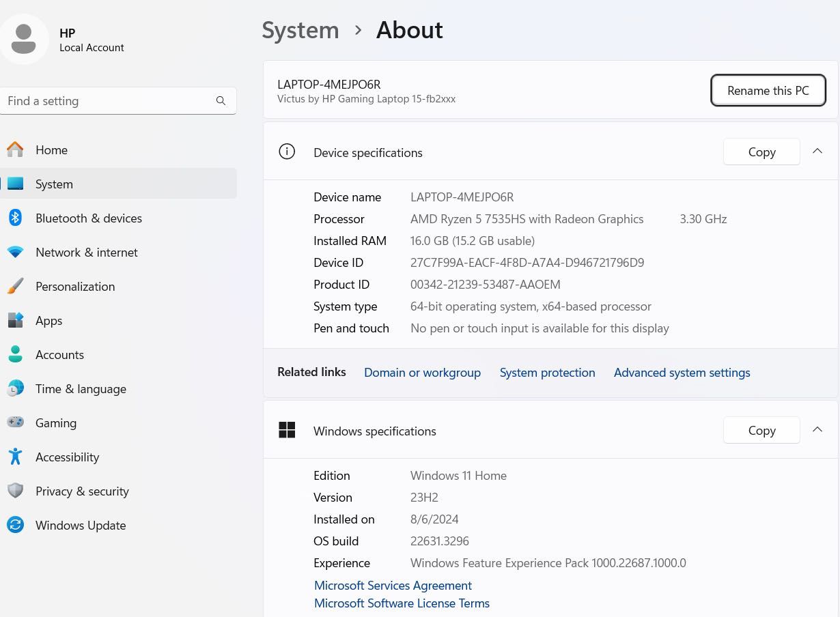This screenshot has width=840, height=617.
Task: Click Victus by HP Gaming Laptop text
Action: click(x=366, y=99)
